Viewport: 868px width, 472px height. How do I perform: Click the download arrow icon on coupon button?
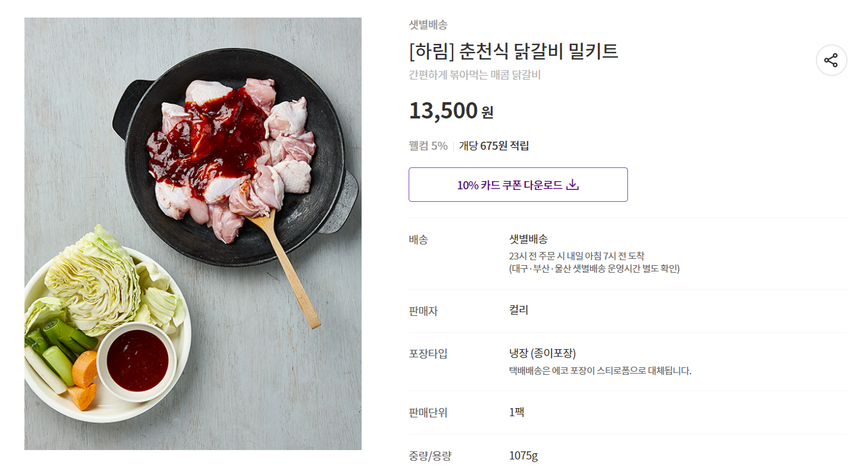[x=572, y=185]
